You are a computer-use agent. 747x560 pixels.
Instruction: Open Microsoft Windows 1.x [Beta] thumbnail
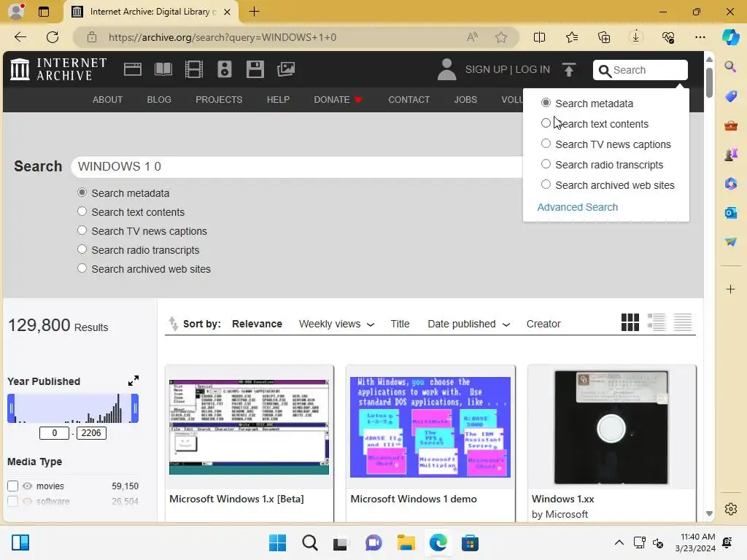click(249, 427)
